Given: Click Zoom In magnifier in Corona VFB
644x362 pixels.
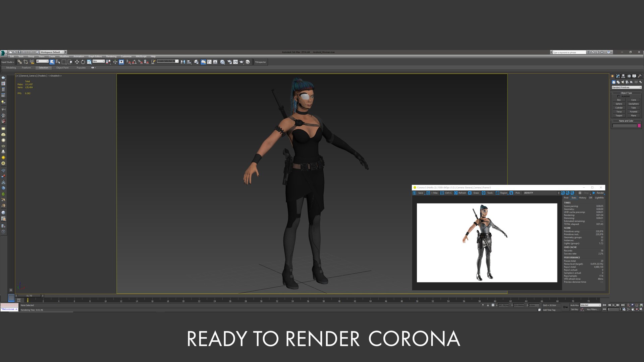Looking at the screenshot, I should [x=563, y=193].
